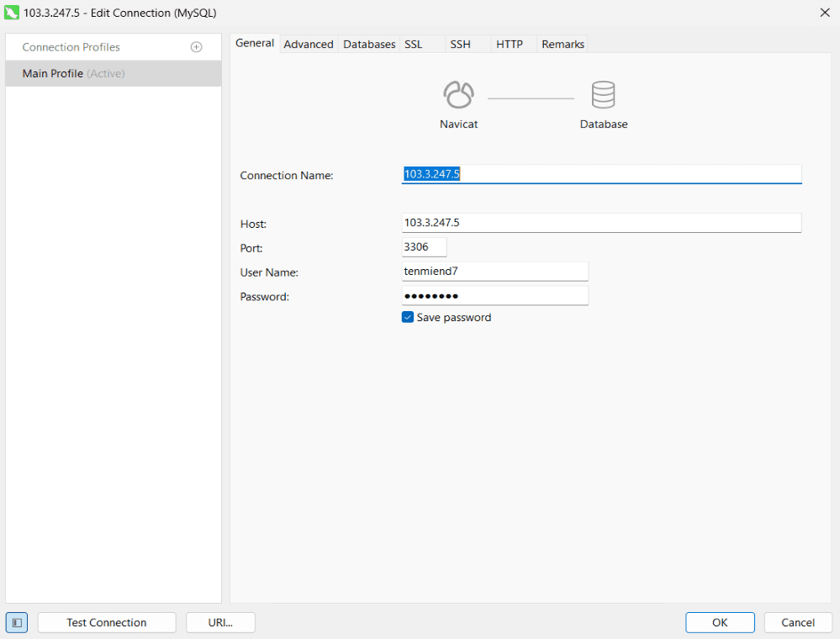The height and width of the screenshot is (639, 840).
Task: Open the Databases tab
Action: [369, 44]
